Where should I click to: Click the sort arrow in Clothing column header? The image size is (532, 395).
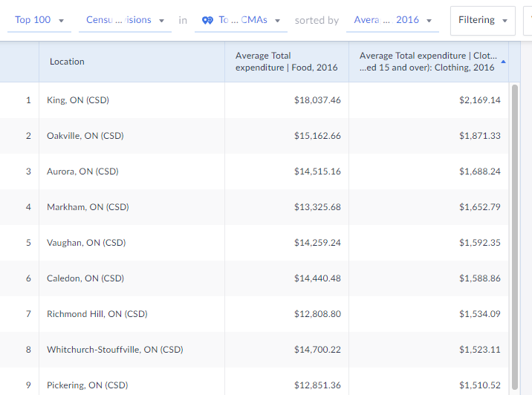click(x=504, y=62)
